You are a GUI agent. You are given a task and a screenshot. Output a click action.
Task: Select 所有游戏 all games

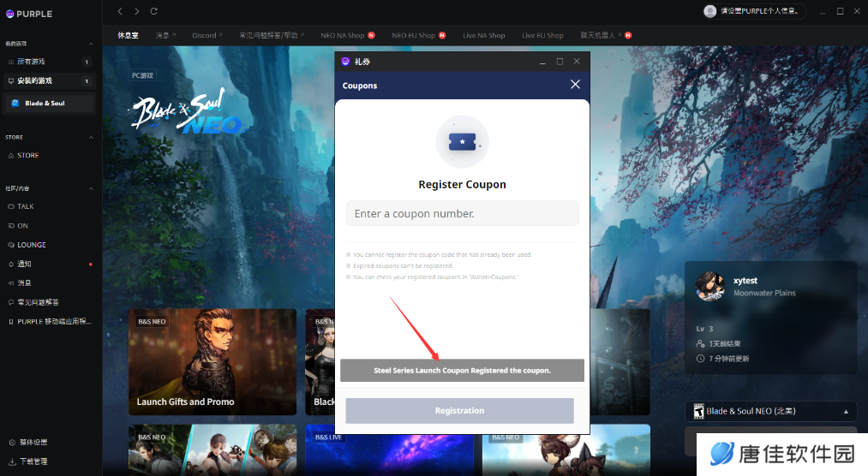pyautogui.click(x=50, y=62)
